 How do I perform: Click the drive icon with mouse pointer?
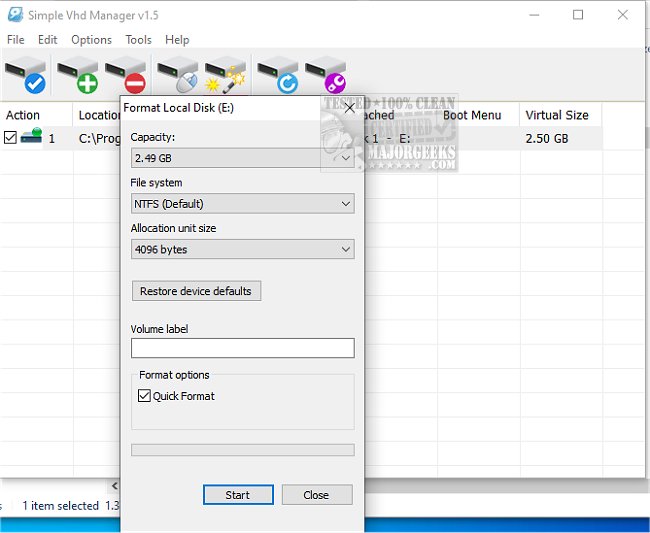178,75
